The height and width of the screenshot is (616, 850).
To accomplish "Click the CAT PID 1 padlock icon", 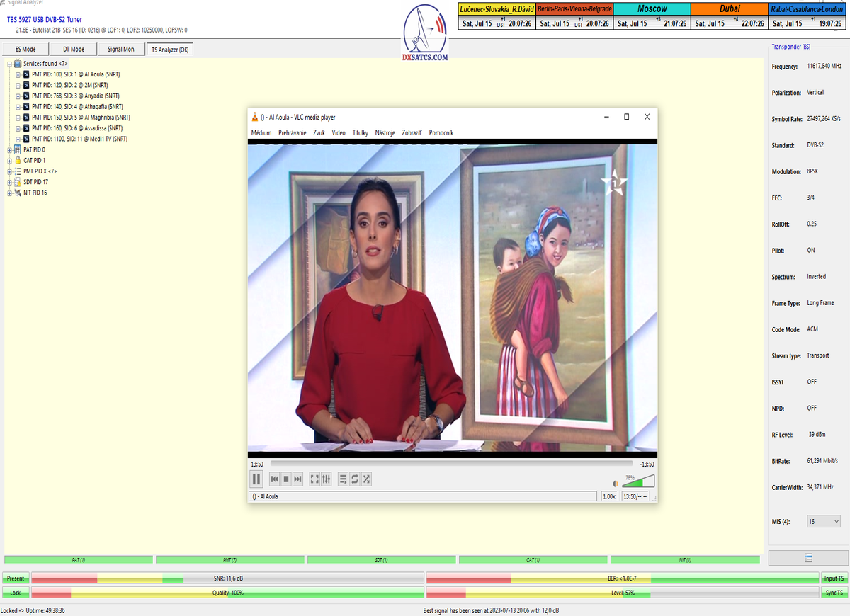I will click(18, 161).
